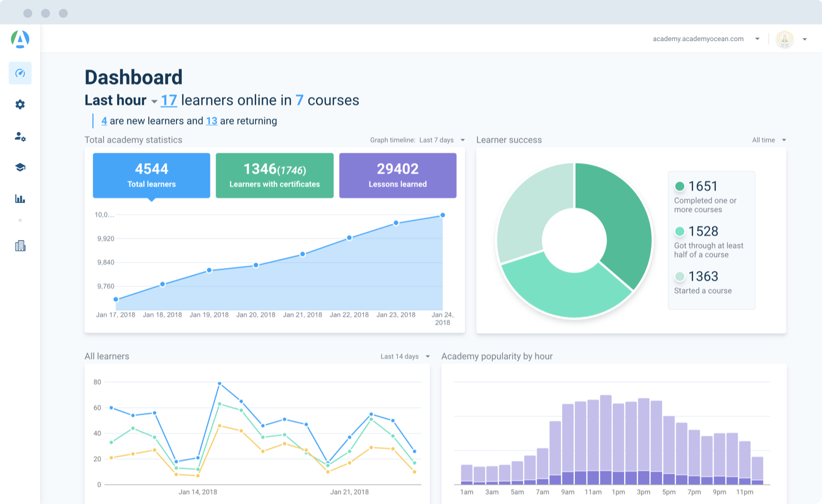Open the user management sidebar icon
822x504 pixels.
click(x=20, y=137)
